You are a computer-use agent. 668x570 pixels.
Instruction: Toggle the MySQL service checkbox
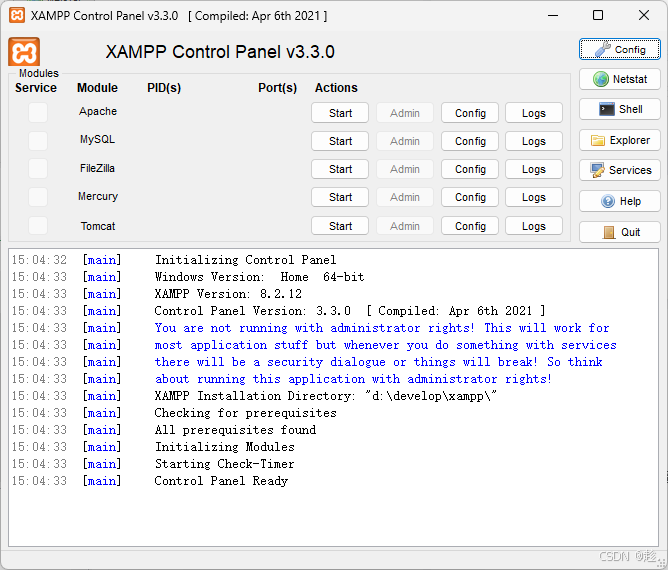(38, 141)
